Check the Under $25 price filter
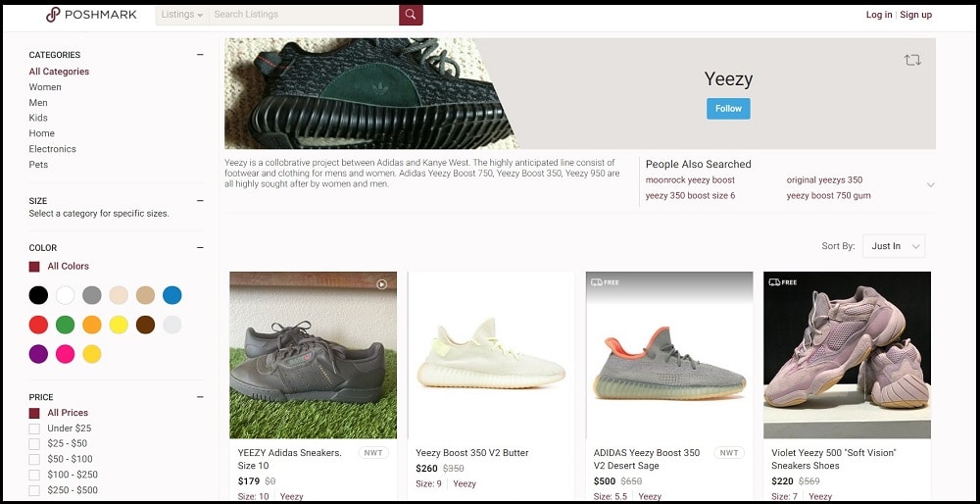The image size is (980, 504). (34, 428)
